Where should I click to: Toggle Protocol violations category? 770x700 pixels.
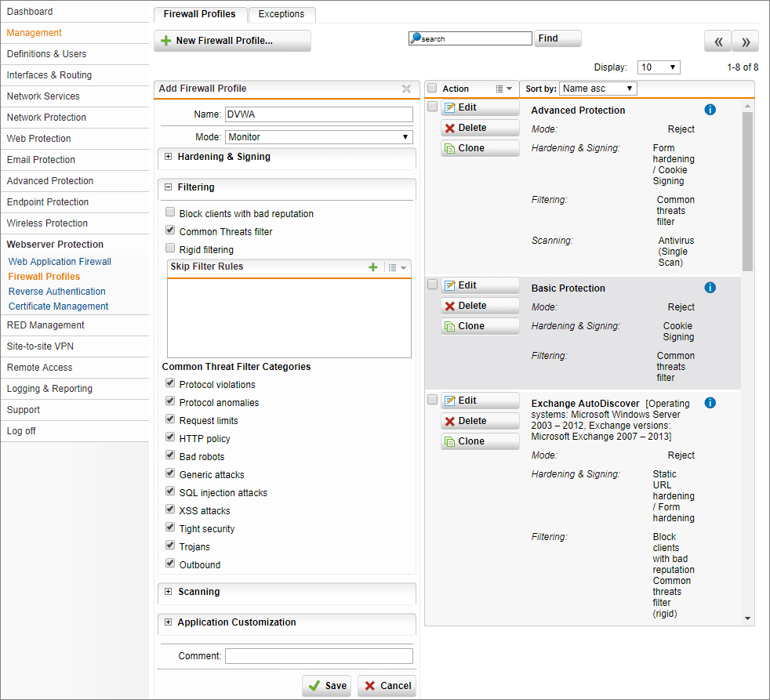(x=170, y=383)
